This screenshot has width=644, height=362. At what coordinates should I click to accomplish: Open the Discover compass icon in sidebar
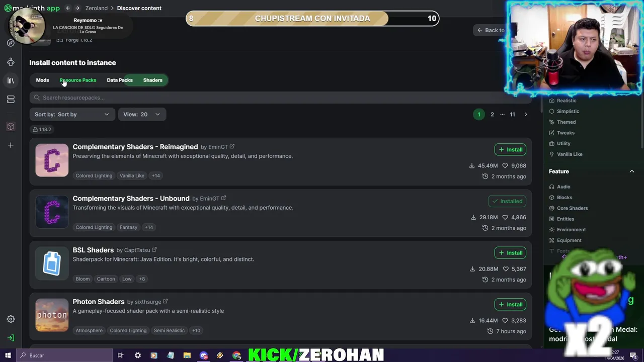click(11, 43)
